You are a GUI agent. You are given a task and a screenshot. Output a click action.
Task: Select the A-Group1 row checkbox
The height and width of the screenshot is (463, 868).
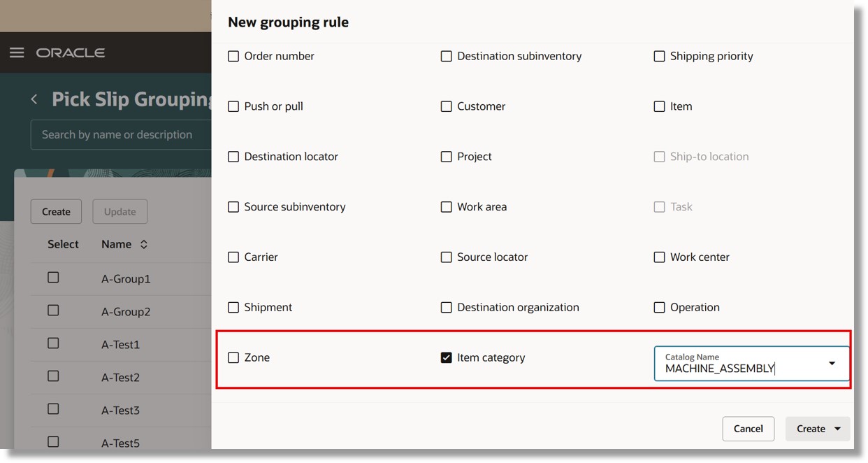pyautogui.click(x=52, y=277)
